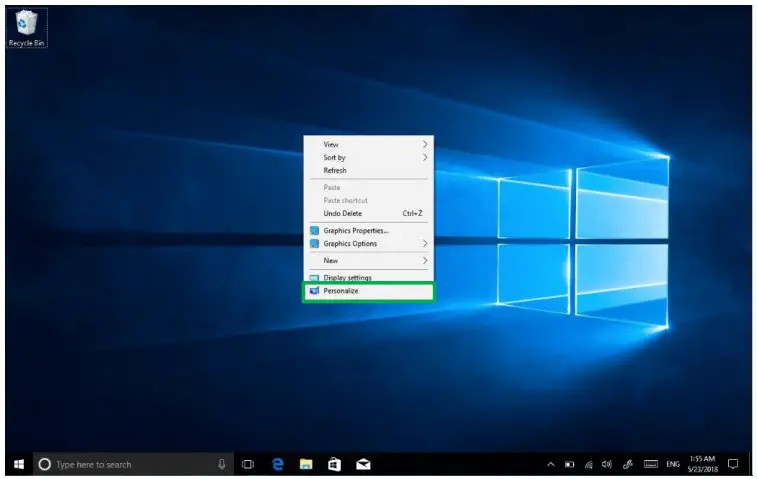The width and height of the screenshot is (757, 479).
Task: Choose Refresh from the context menu
Action: coord(368,170)
